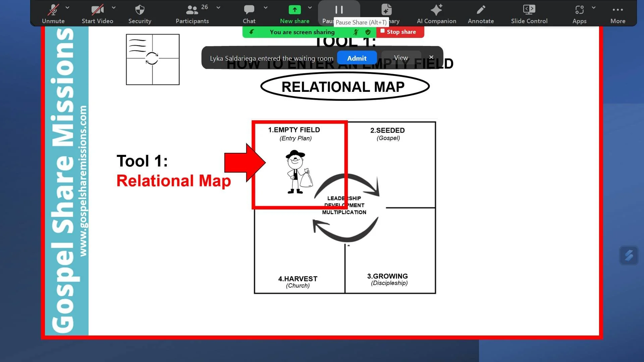
Task: Click the '1.EMPTY FIELD' label
Action: pos(294,130)
